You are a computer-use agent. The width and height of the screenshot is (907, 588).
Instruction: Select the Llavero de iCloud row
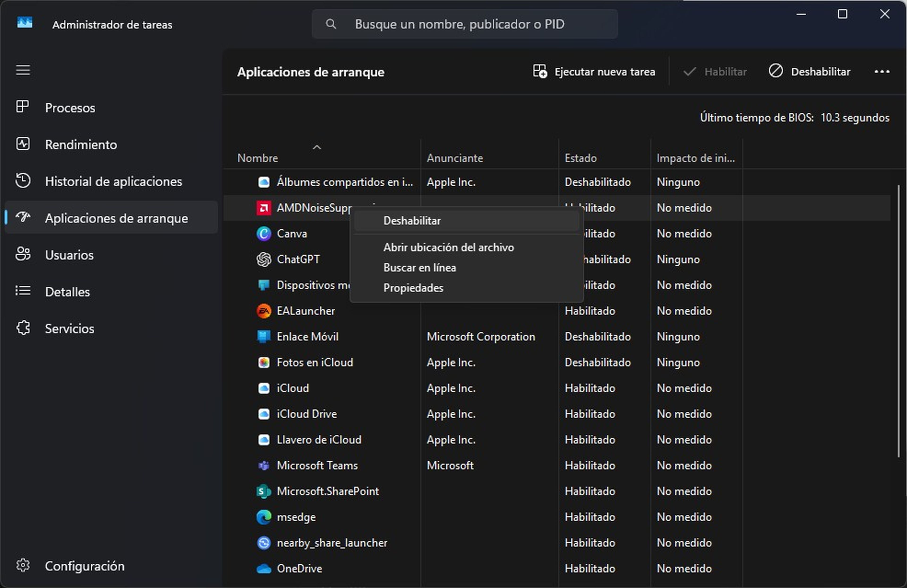pos(556,439)
